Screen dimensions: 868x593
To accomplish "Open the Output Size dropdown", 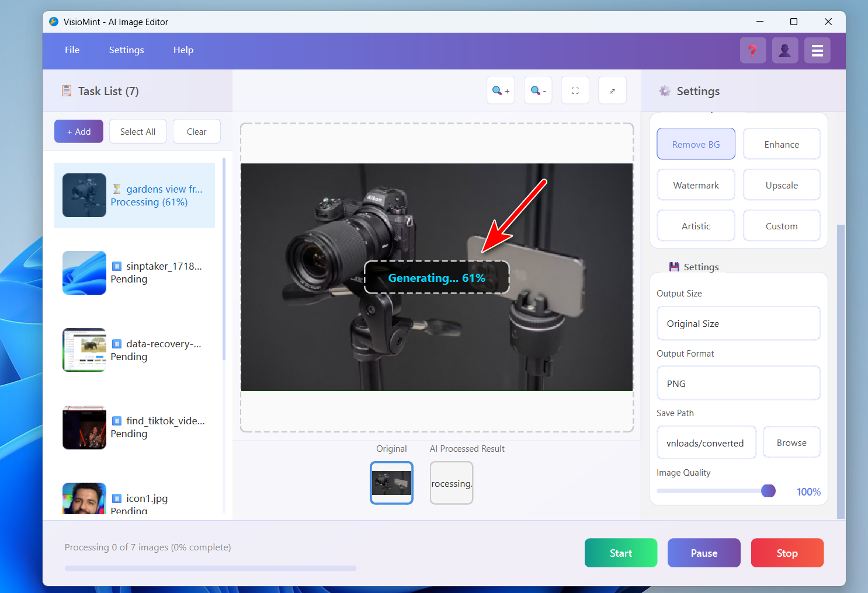I will [x=738, y=323].
